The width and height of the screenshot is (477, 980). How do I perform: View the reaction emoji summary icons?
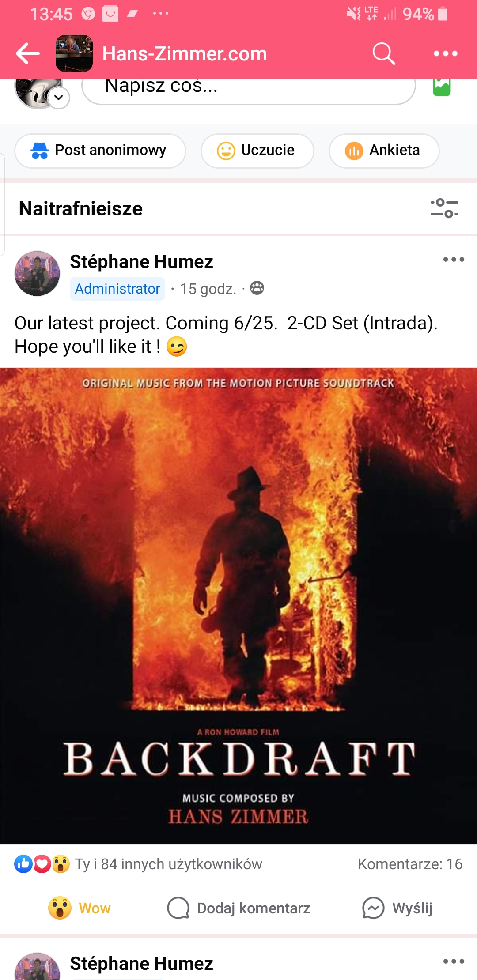click(42, 864)
